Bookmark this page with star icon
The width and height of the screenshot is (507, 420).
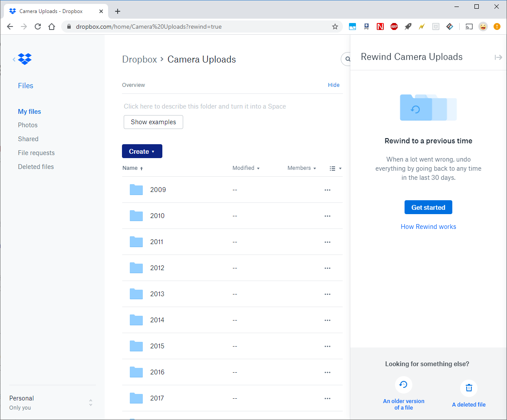pos(335,26)
